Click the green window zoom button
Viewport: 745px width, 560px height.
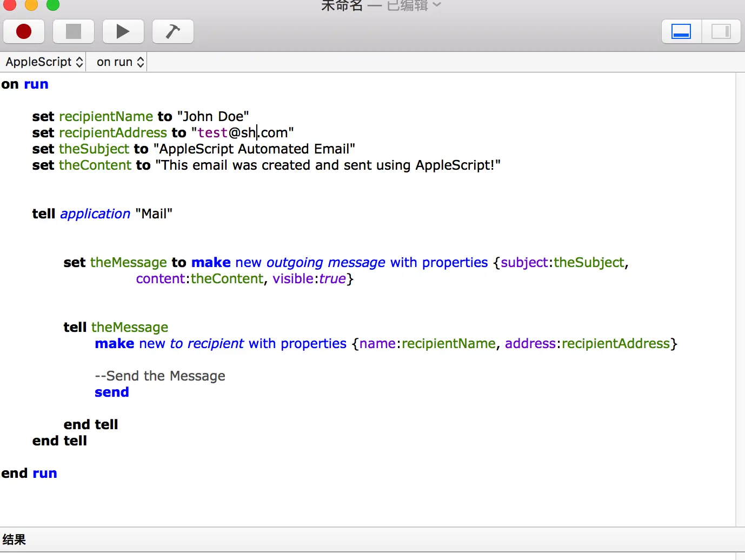pyautogui.click(x=53, y=4)
